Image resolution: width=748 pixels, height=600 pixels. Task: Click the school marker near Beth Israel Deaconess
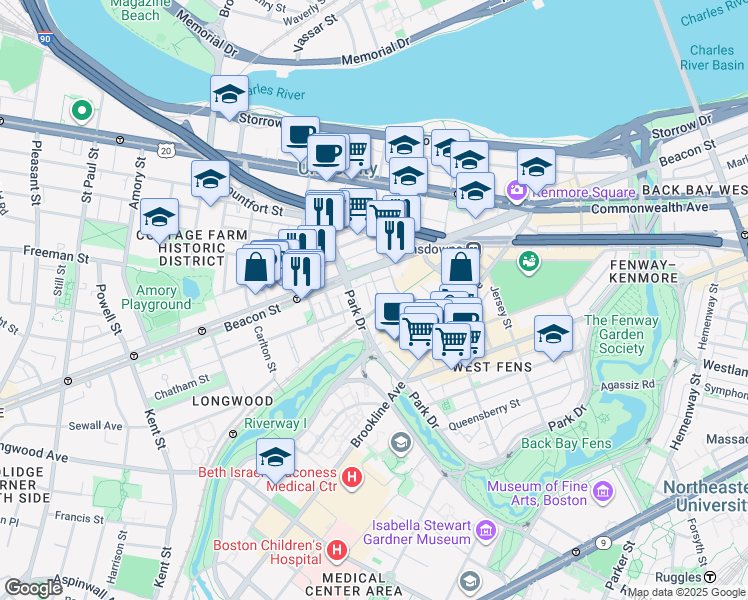(x=275, y=459)
